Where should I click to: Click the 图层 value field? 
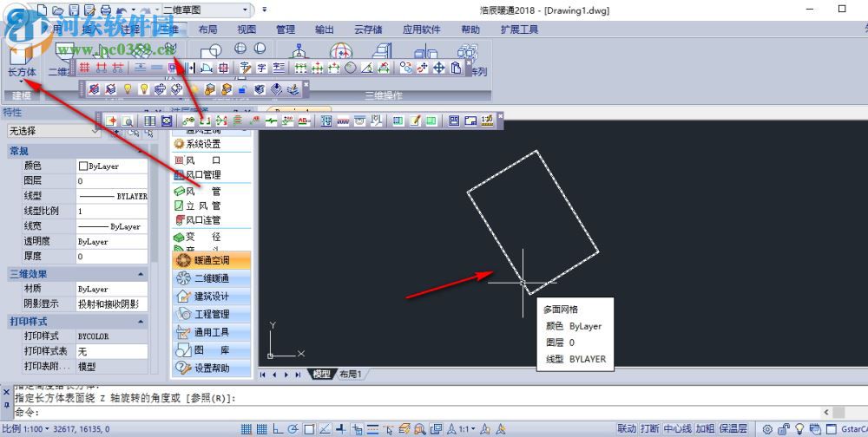click(x=112, y=181)
